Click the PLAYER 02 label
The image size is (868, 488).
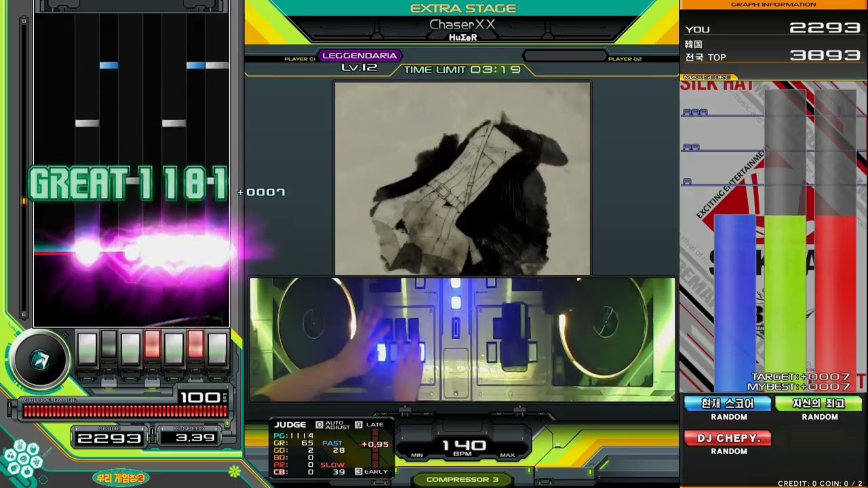coord(625,59)
